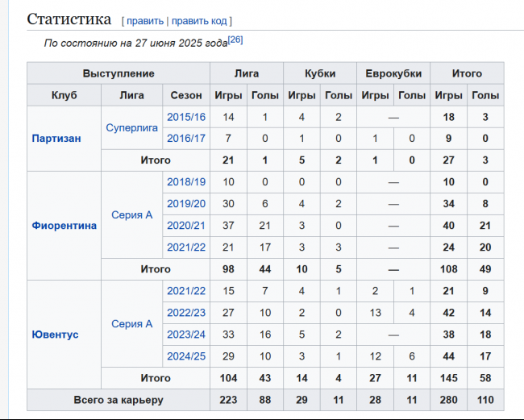Click the 'Итого' label in Ювентус block

point(156,378)
